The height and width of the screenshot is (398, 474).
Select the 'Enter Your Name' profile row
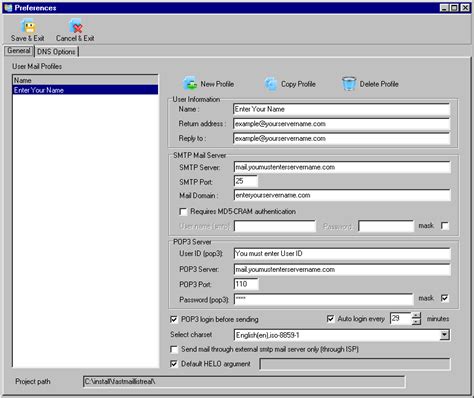click(x=85, y=90)
